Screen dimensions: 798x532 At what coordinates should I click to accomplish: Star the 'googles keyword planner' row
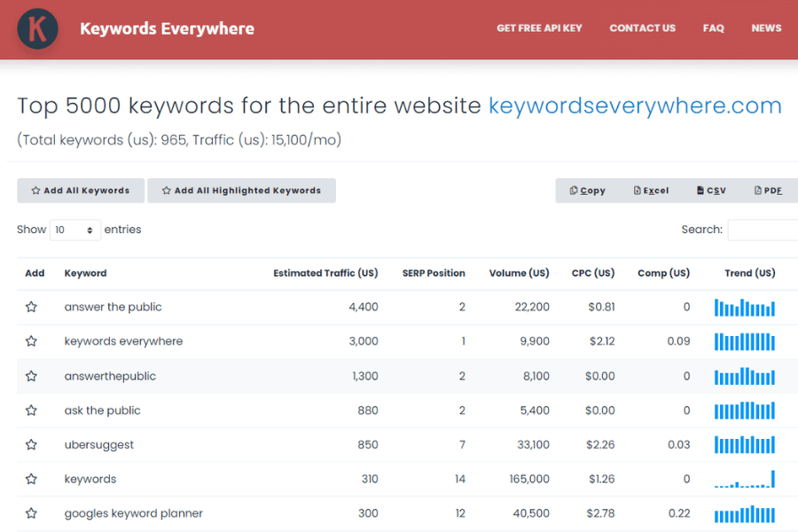[x=31, y=513]
